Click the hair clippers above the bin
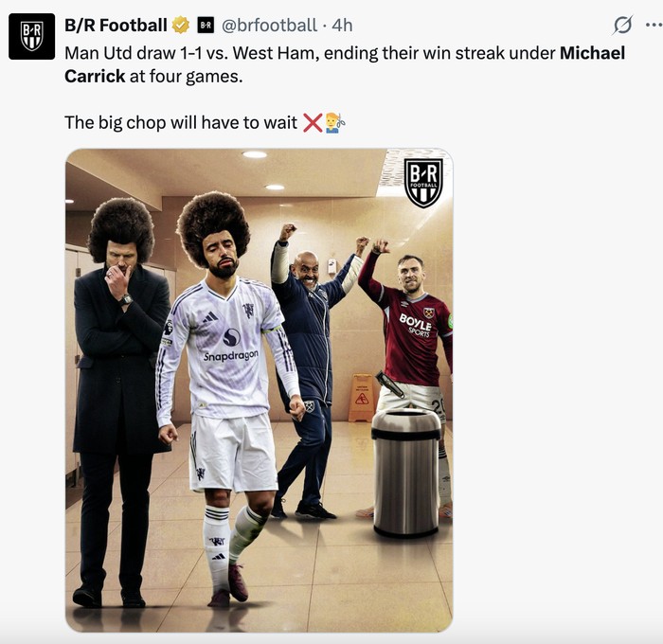Image resolution: width=663 pixels, height=644 pixels. pos(390,384)
